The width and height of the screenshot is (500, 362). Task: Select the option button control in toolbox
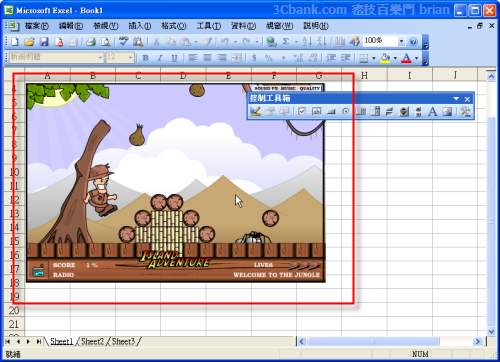click(346, 111)
